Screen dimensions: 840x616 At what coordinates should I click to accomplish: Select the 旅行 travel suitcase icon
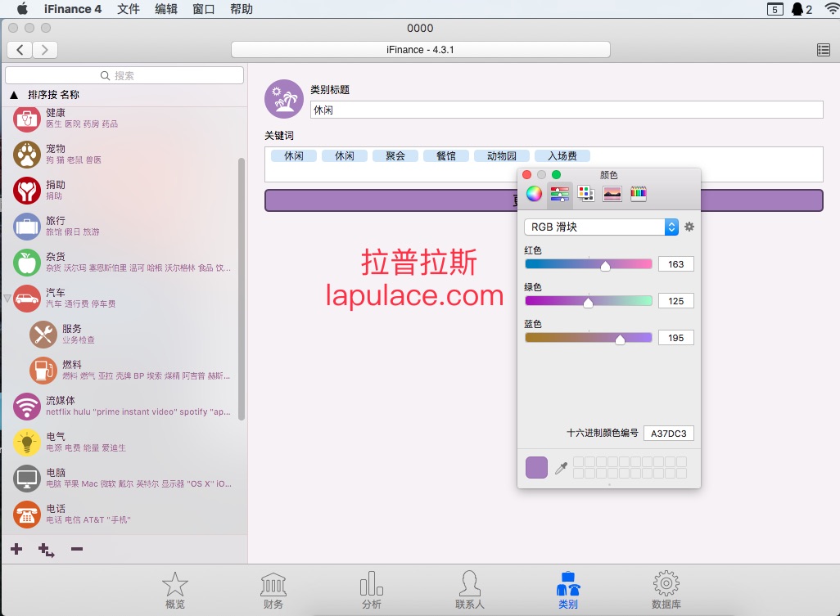point(27,227)
